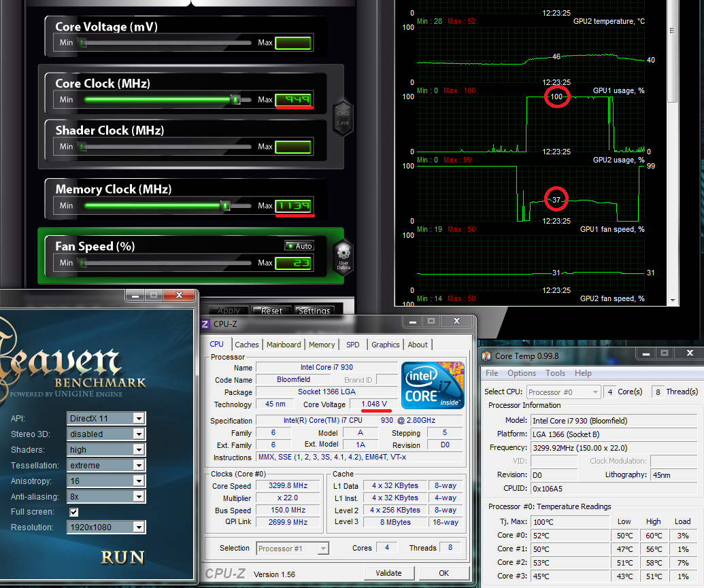Click the Core Temp title bar icon
Image resolution: width=704 pixels, height=588 pixels.
486,356
